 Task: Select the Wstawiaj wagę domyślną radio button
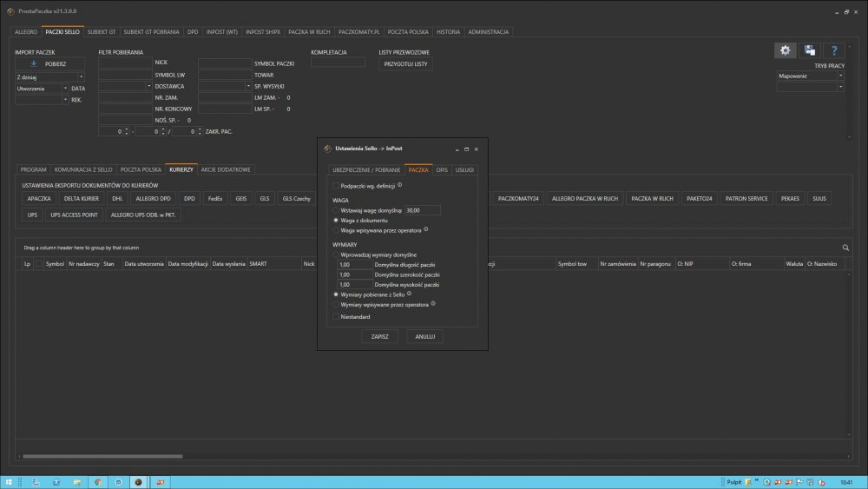(x=337, y=210)
